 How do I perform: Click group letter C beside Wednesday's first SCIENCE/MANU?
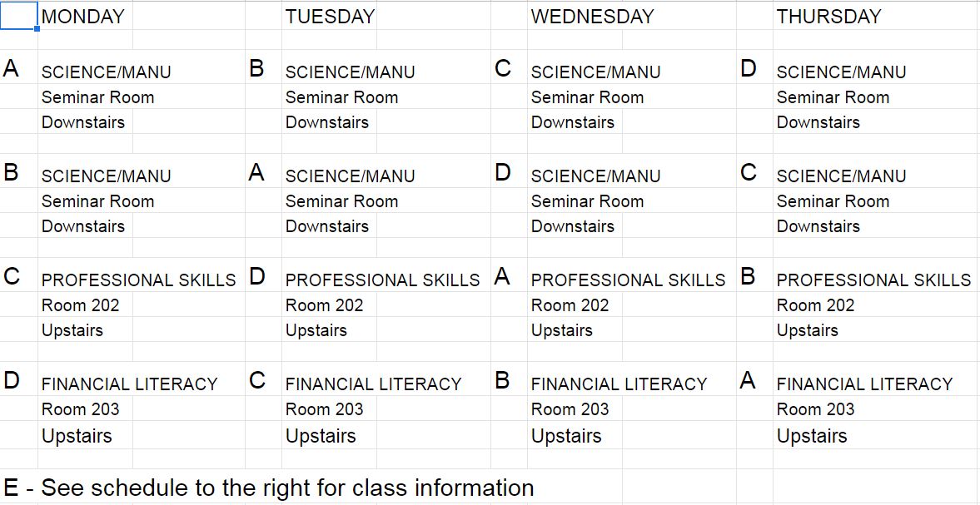tap(503, 69)
